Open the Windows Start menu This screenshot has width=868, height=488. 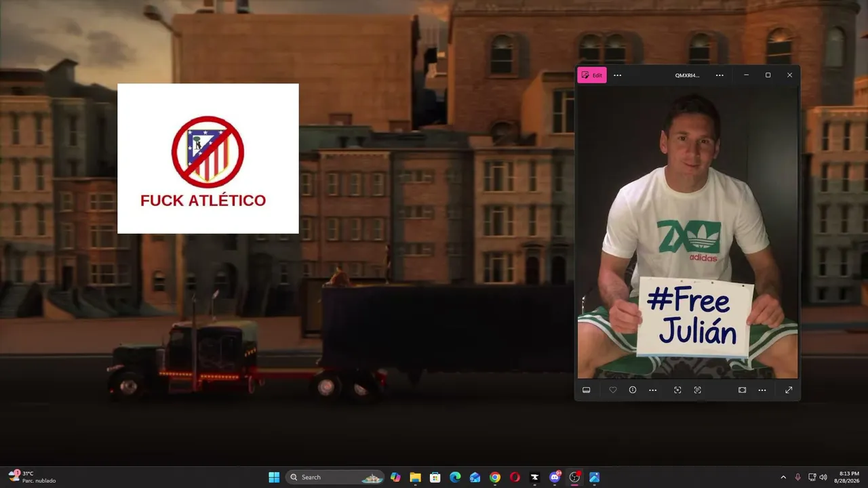coord(274,477)
